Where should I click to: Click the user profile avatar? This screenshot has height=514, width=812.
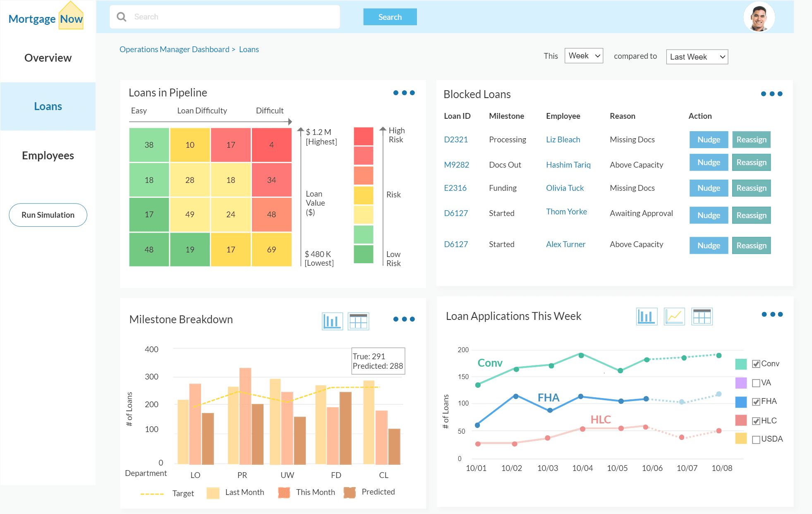(x=759, y=17)
